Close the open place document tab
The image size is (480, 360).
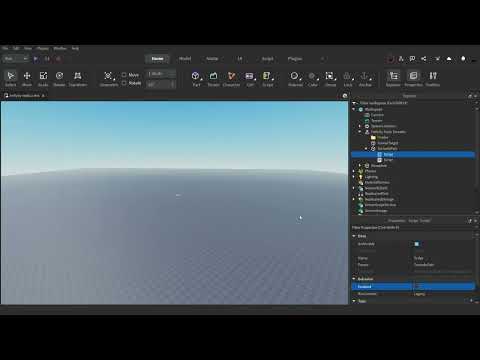(43, 96)
